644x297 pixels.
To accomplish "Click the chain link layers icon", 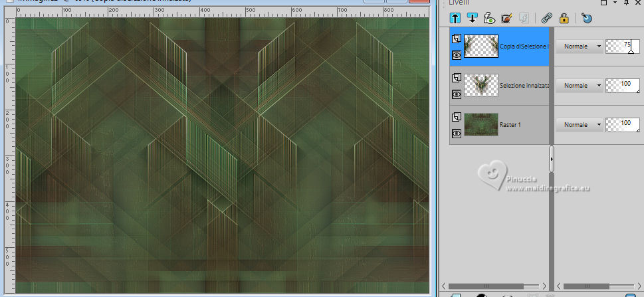I will coord(546,18).
